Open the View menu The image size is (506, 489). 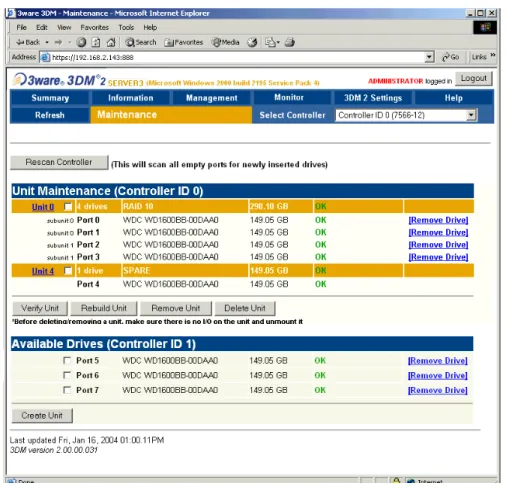click(x=64, y=27)
